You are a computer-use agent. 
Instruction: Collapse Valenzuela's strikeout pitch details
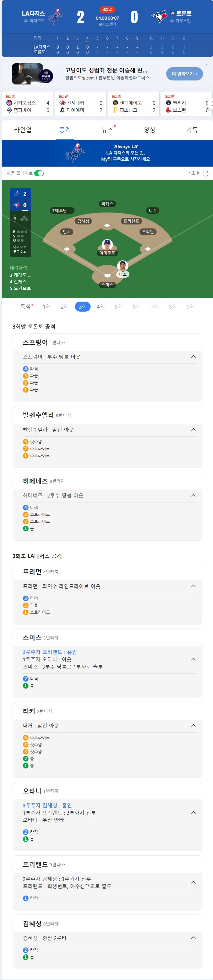(x=193, y=430)
